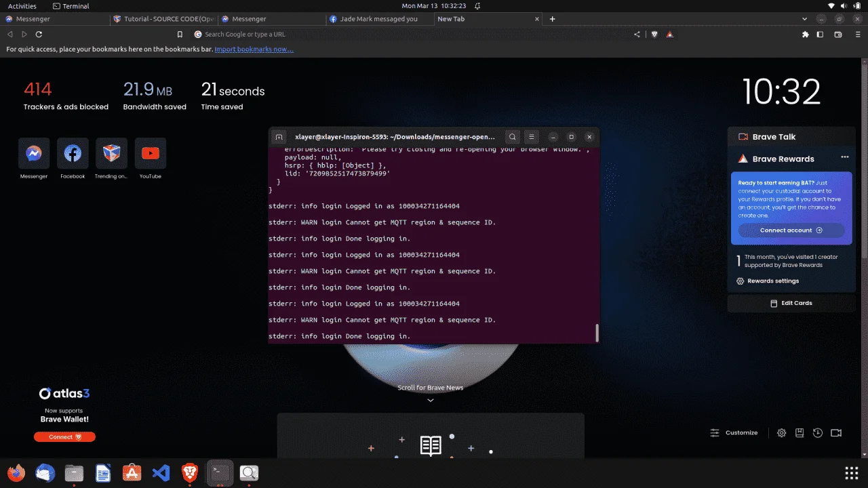Click the Customize button
The height and width of the screenshot is (488, 868).
tap(734, 432)
